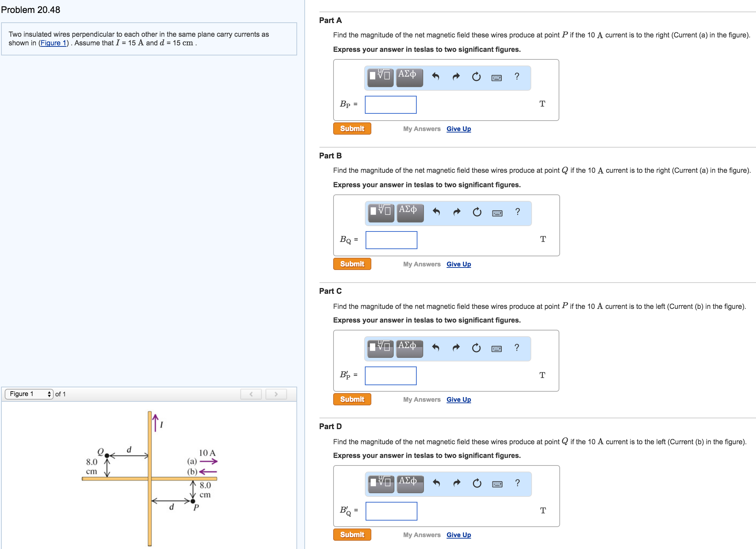Redo entry in Part B toolbar
756x549 pixels.
[x=457, y=212]
